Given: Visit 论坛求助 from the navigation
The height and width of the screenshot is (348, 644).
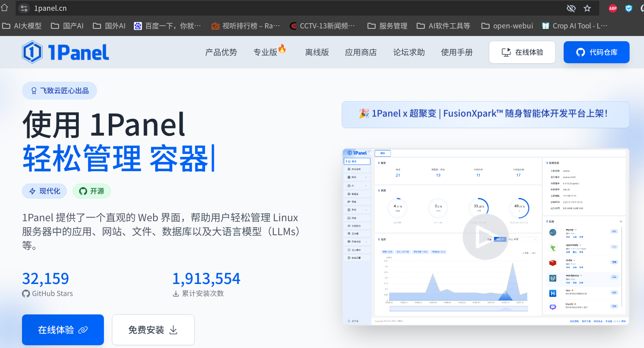Looking at the screenshot, I should point(409,52).
